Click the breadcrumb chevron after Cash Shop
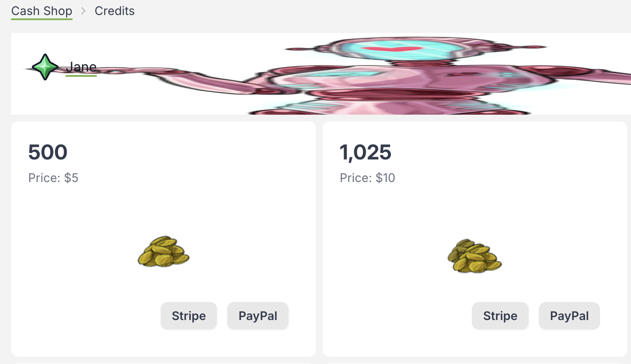Image resolution: width=631 pixels, height=364 pixels. tap(84, 11)
